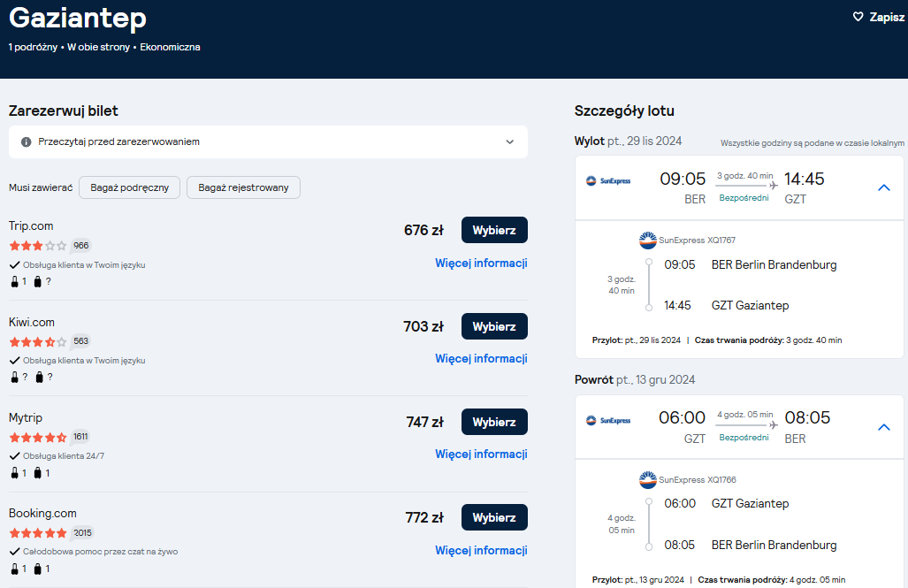This screenshot has height=588, width=908.
Task: Click the Trip.com star rating
Action: (38, 246)
